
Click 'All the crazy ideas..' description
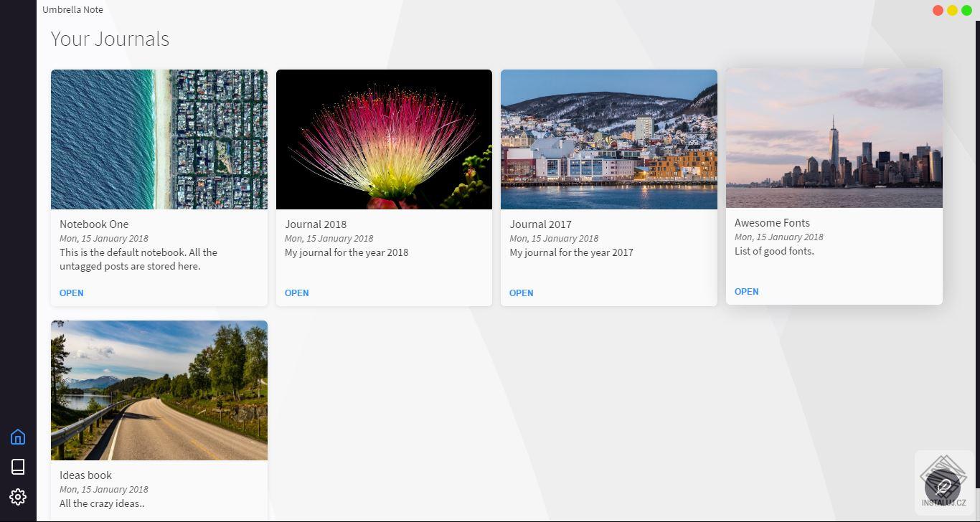tap(102, 503)
